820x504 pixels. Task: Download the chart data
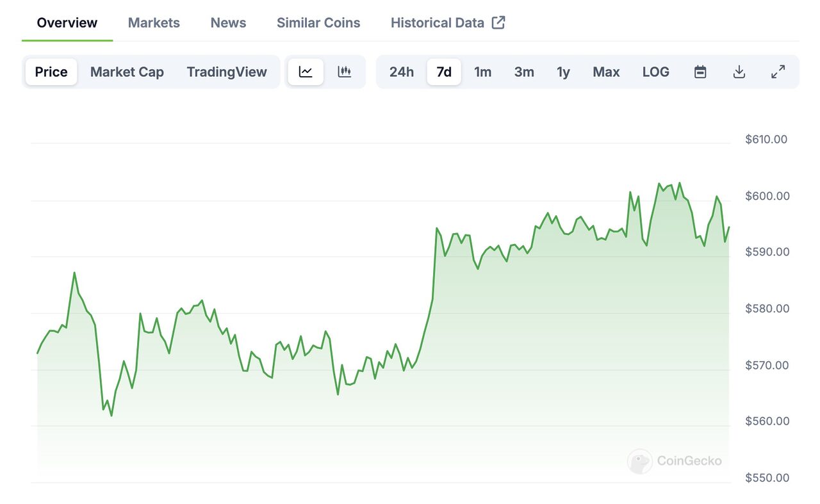tap(739, 72)
